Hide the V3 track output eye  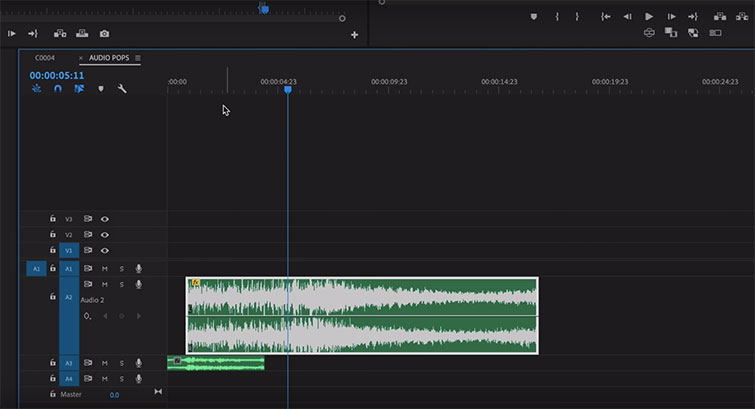104,219
